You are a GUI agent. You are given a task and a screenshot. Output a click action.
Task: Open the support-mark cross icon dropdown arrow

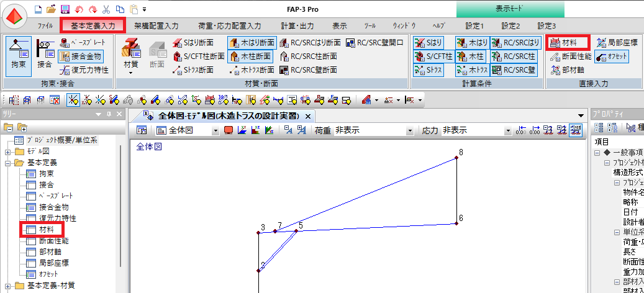pyautogui.click(x=398, y=100)
